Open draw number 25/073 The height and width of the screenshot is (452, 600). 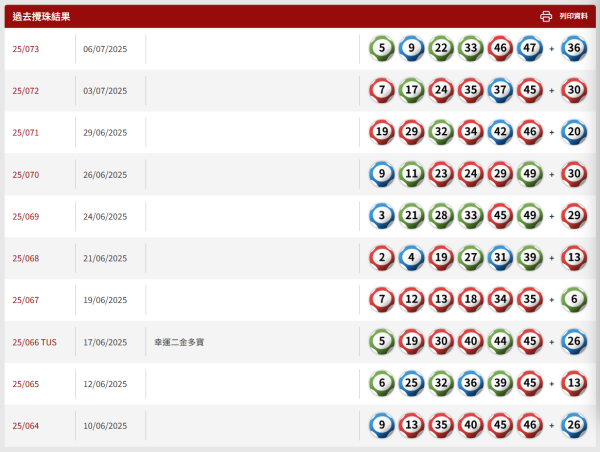(26, 49)
